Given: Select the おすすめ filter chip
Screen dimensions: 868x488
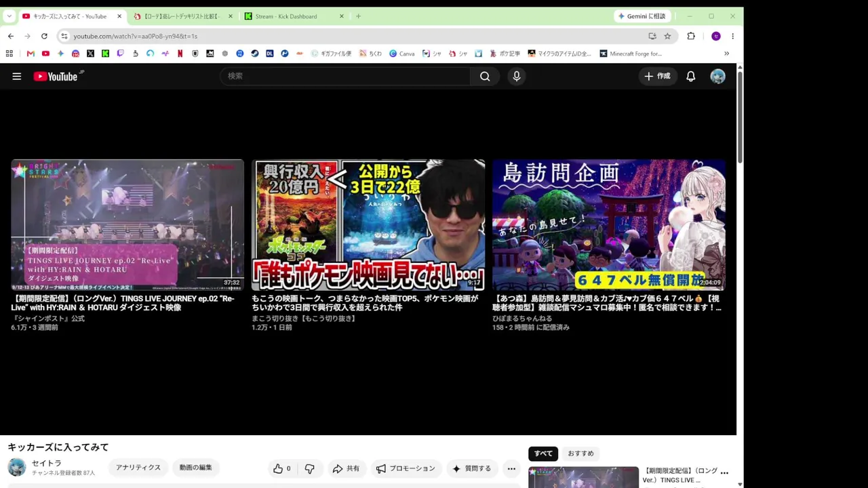Looking at the screenshot, I should click(x=580, y=453).
